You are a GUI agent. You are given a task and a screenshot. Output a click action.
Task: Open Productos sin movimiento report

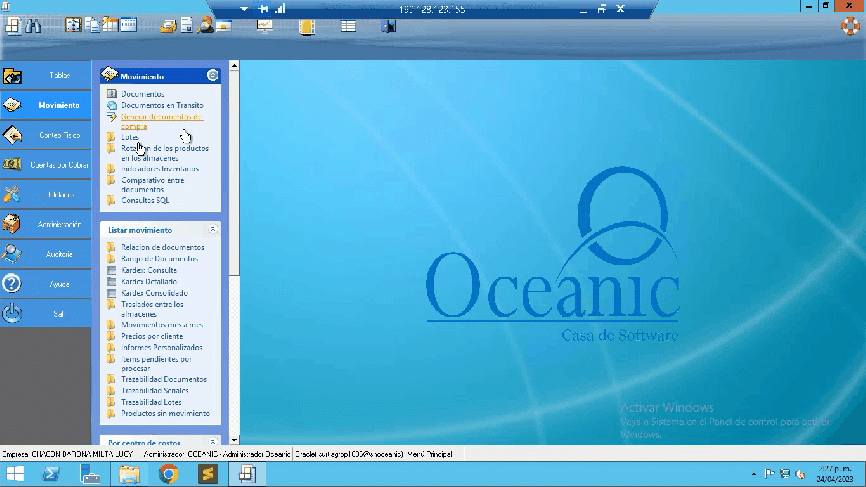[x=165, y=413]
